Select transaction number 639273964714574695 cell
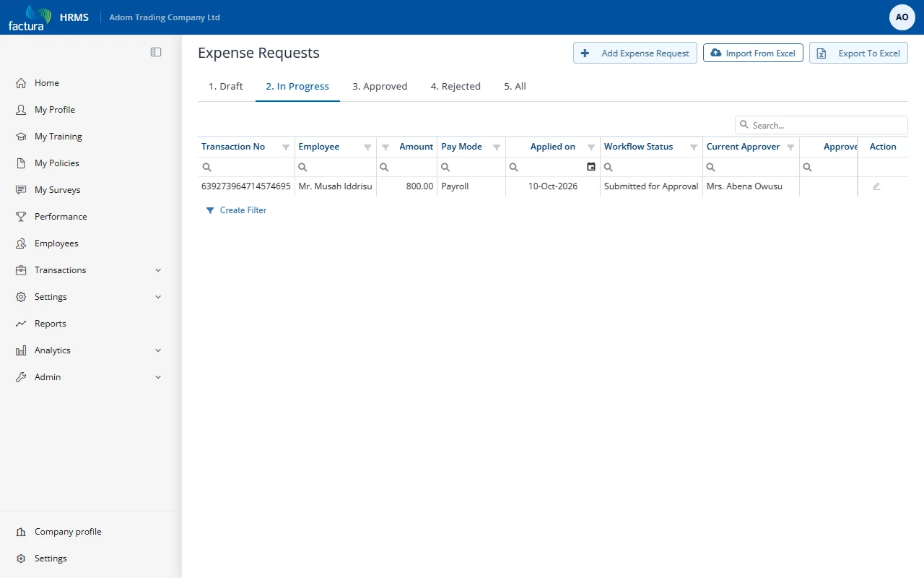The image size is (924, 578). click(x=246, y=186)
